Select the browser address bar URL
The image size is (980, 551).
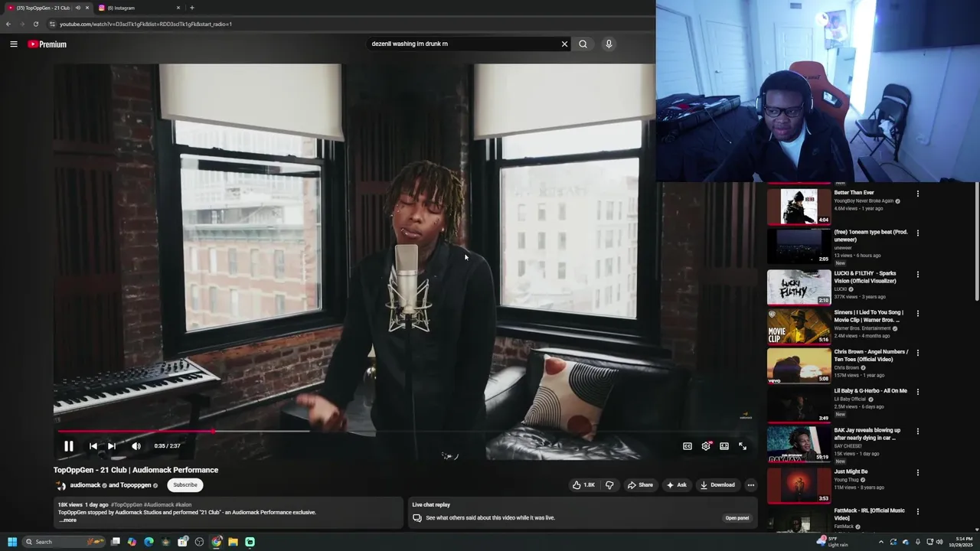tap(145, 24)
